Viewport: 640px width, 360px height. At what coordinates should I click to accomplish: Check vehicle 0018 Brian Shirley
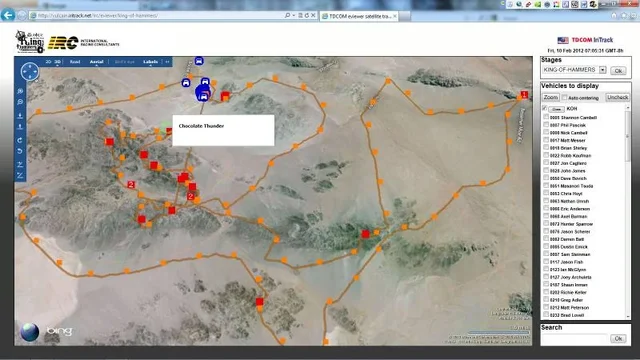(x=546, y=148)
